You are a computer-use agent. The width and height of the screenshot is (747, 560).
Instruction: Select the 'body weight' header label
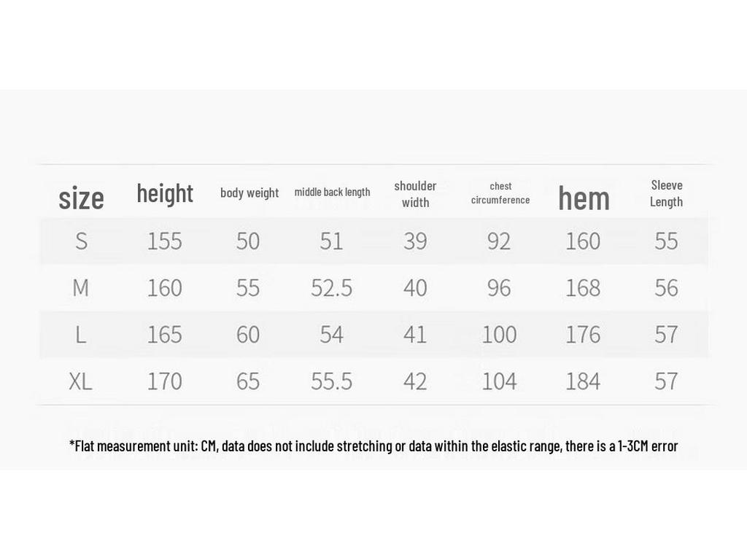[x=249, y=192]
